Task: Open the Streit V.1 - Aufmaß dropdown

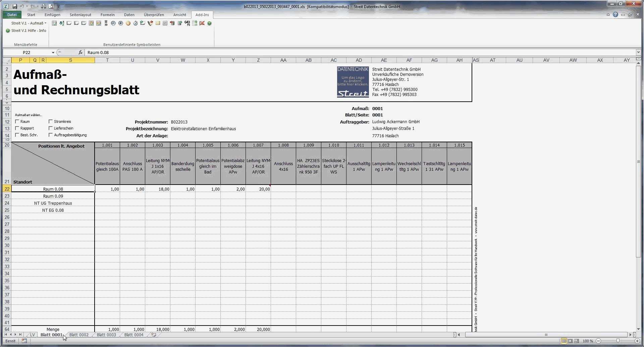Action: [28, 23]
